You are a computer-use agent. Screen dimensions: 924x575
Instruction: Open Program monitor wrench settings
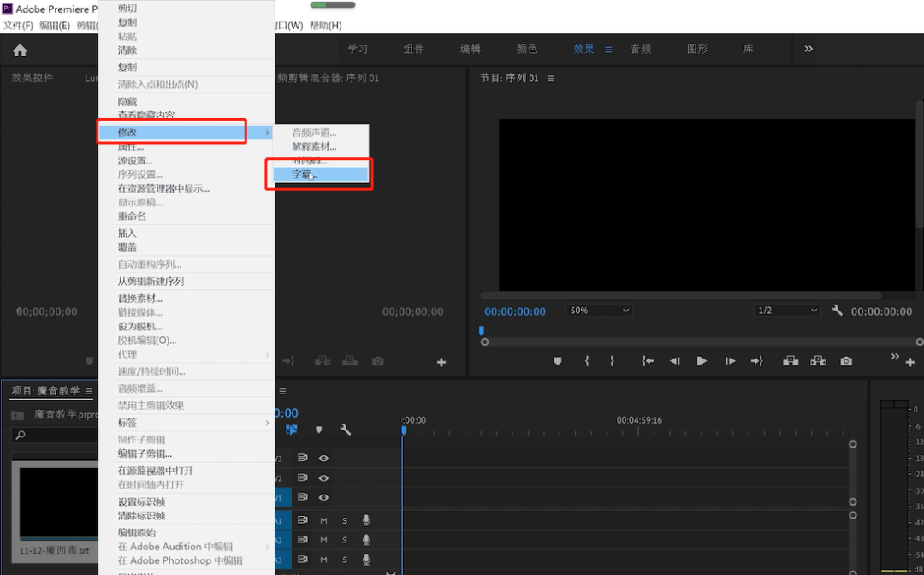click(x=837, y=310)
